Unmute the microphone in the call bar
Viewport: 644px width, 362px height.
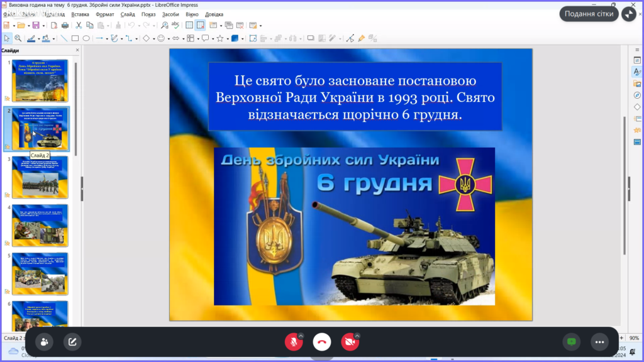tap(293, 342)
